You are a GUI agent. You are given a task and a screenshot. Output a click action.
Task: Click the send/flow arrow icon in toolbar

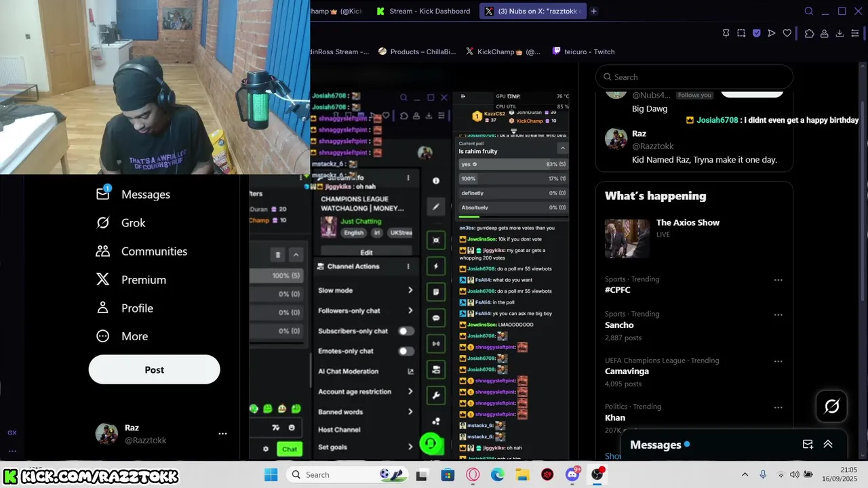point(772,33)
